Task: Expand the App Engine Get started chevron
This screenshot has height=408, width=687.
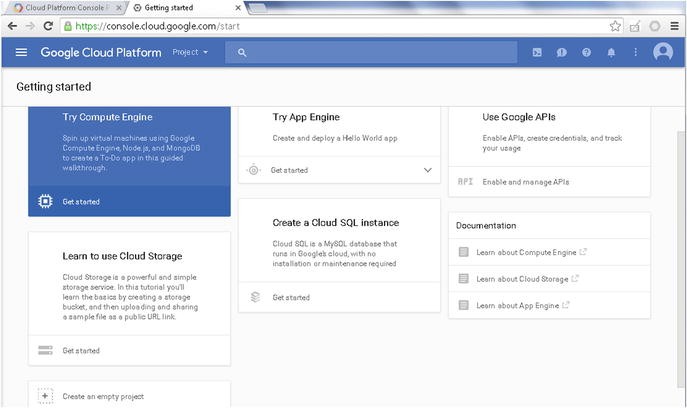Action: point(428,170)
